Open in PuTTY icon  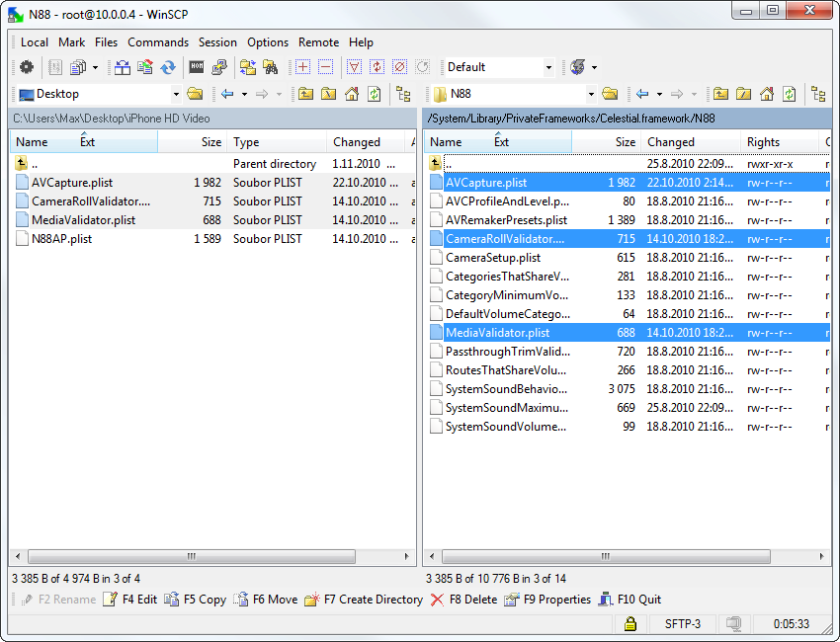[219, 67]
